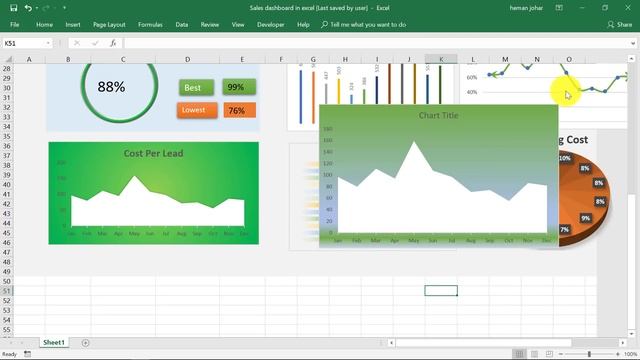
Task: Open the File tab
Action: click(15, 24)
